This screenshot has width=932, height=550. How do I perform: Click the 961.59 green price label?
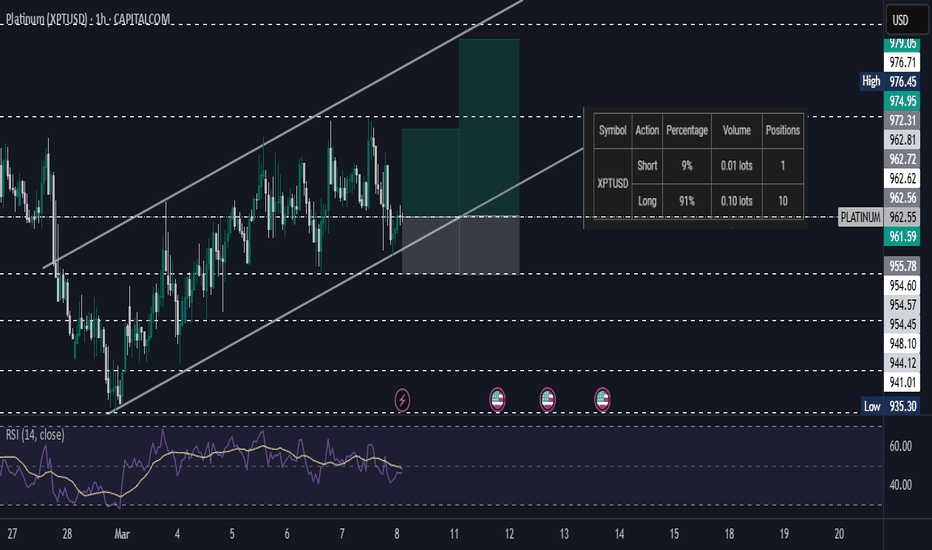pos(902,237)
